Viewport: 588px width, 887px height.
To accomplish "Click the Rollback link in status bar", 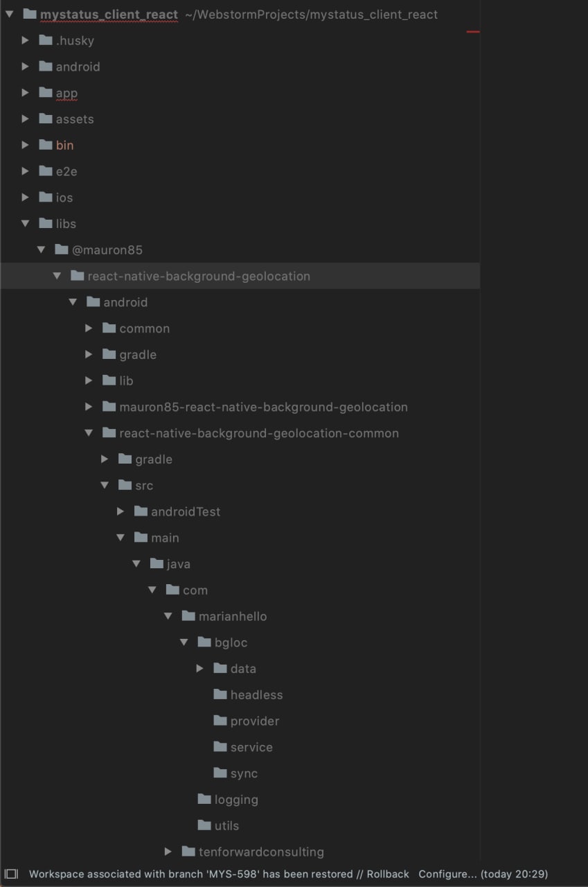I will [x=388, y=874].
